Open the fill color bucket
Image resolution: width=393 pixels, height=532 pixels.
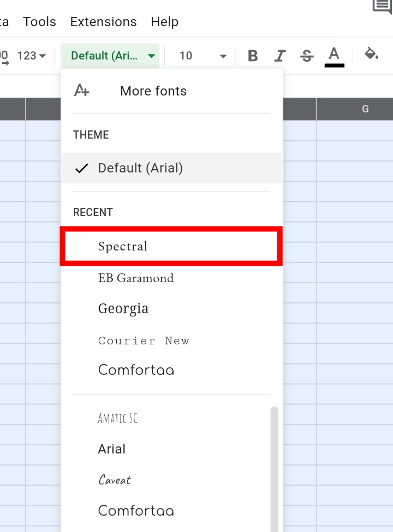pyautogui.click(x=371, y=54)
